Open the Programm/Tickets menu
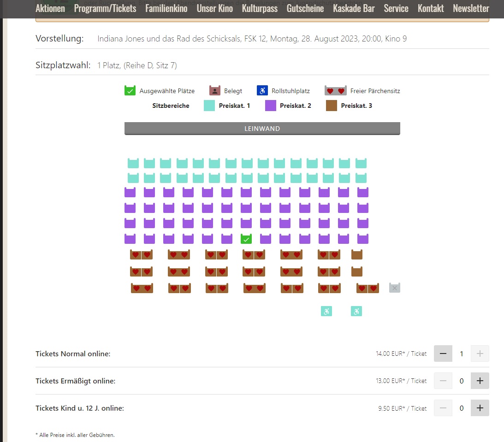Screen dimensions: 504x442 105,8
